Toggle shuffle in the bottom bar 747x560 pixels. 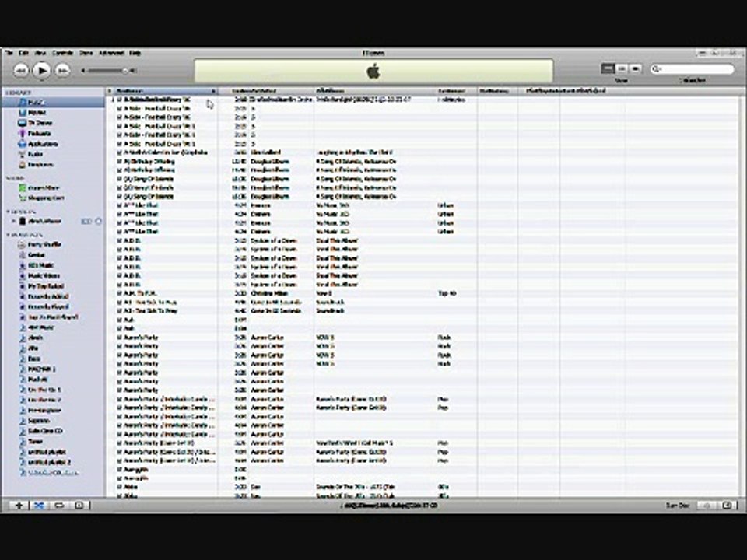[39, 506]
